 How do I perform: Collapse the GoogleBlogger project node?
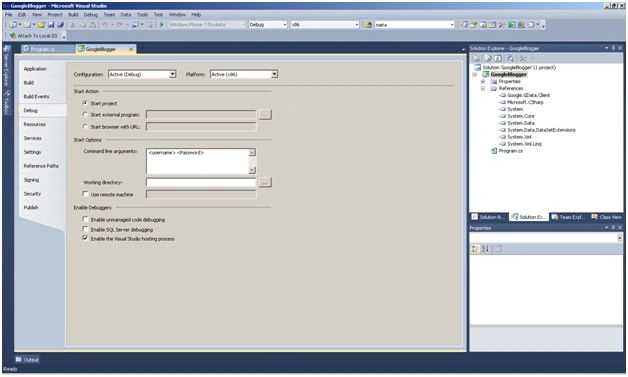pos(475,75)
